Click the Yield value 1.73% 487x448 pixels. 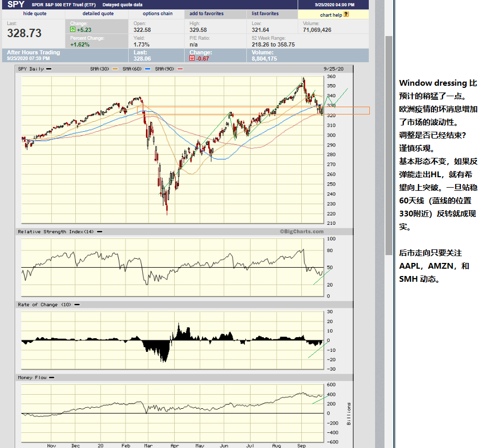[x=142, y=44]
